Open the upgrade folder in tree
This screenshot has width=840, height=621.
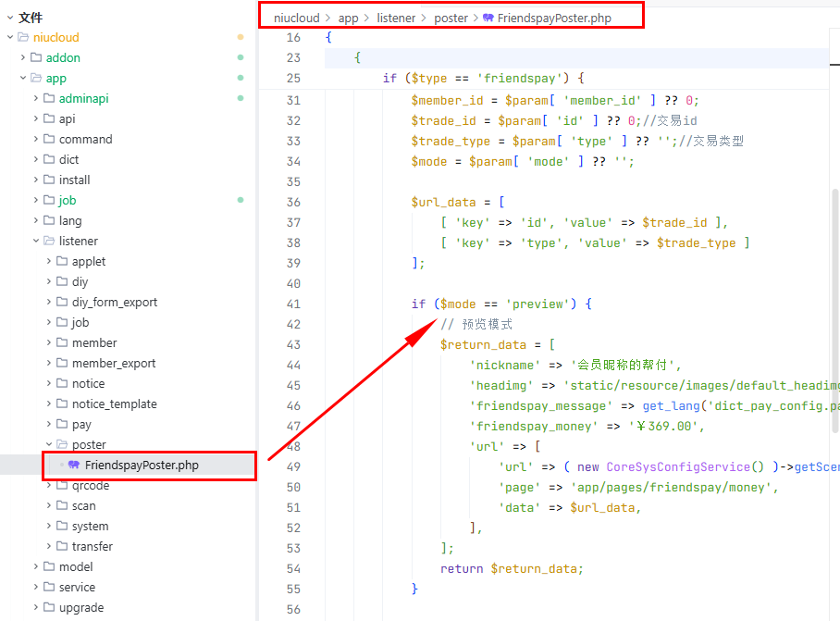point(81,608)
